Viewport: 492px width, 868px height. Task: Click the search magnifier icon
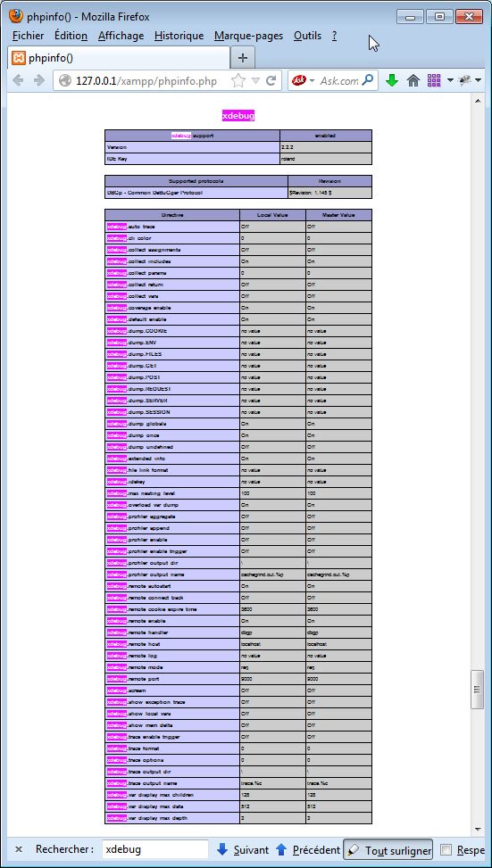[x=368, y=80]
